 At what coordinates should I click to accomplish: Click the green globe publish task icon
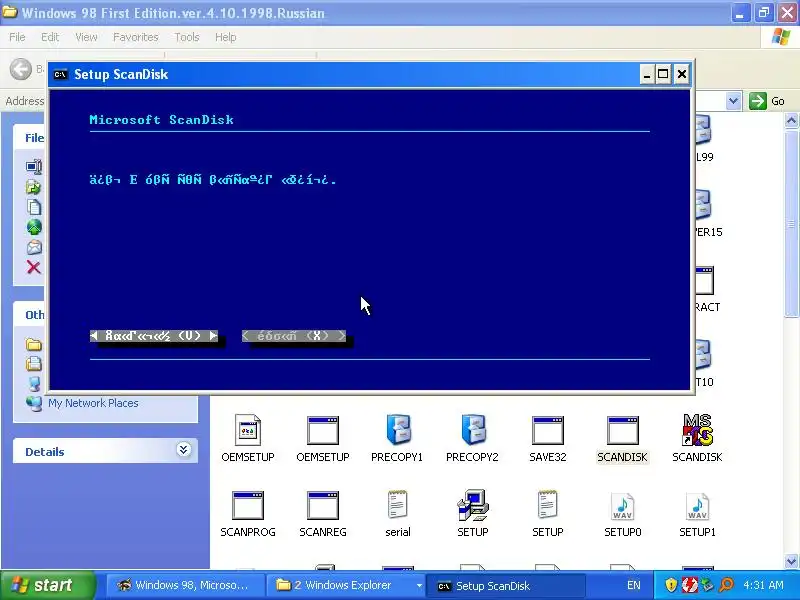coord(34,227)
